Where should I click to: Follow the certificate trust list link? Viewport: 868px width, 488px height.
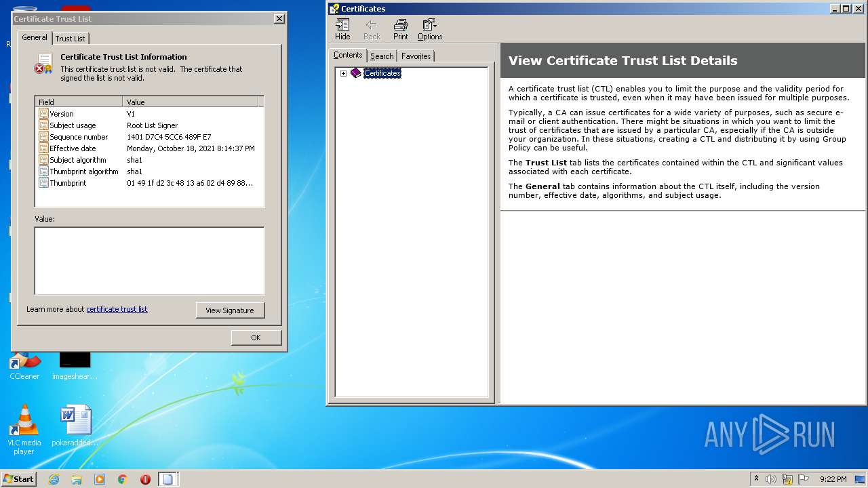click(117, 309)
